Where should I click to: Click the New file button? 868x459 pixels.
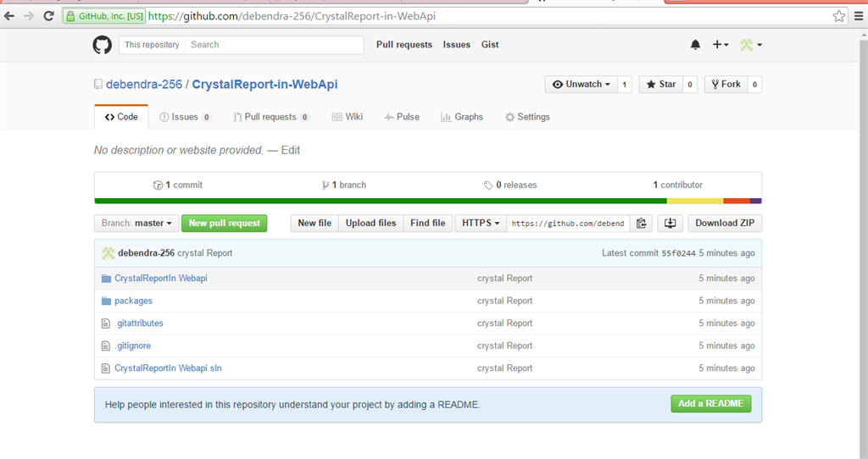click(314, 224)
